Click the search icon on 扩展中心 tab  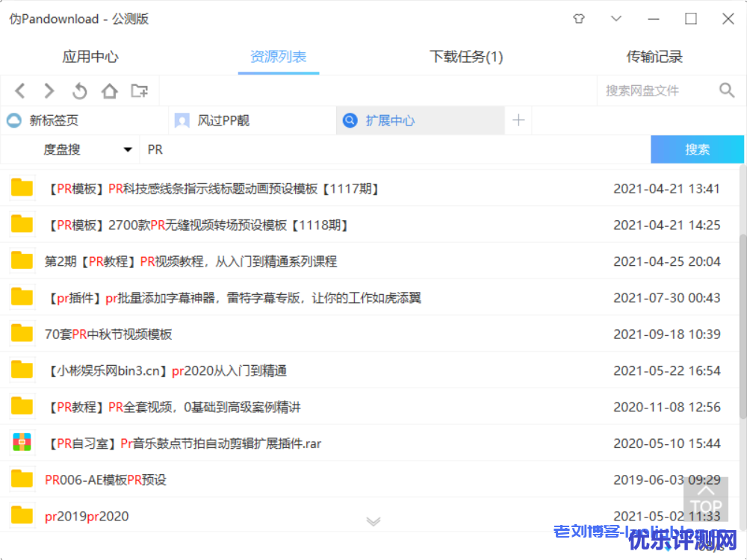(x=350, y=120)
